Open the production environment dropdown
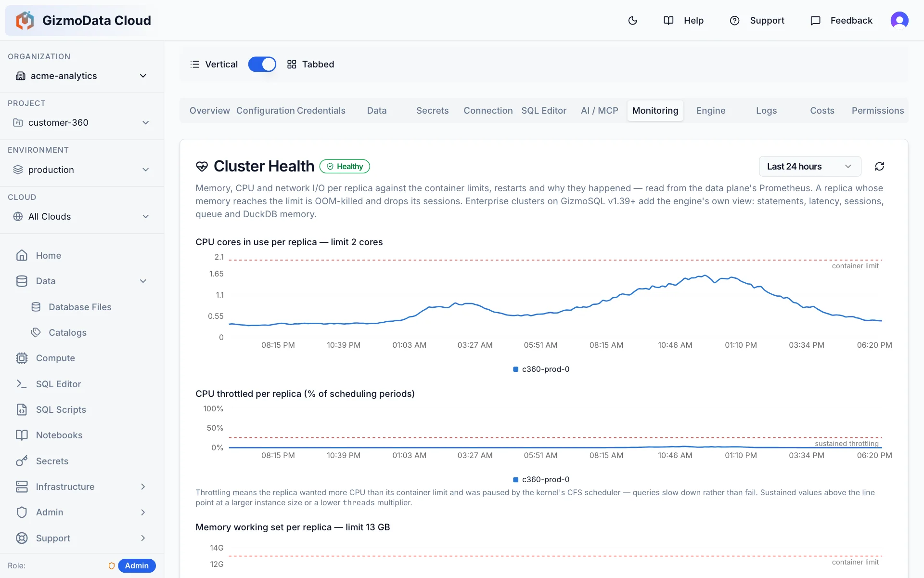Viewport: 924px width, 578px height. (82, 170)
